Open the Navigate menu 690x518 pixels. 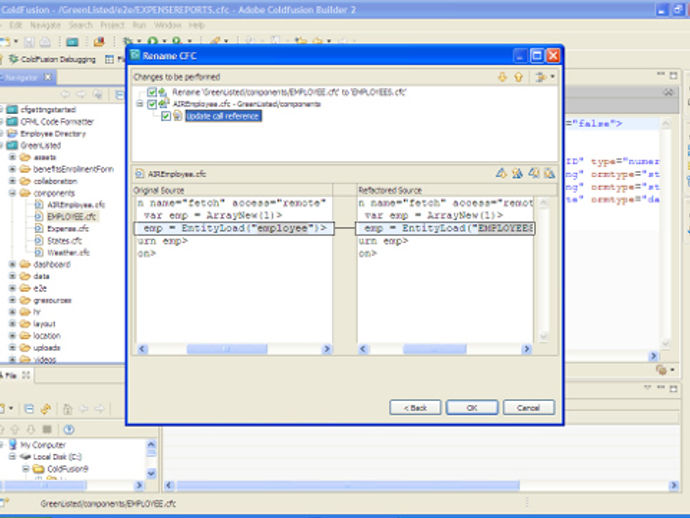(x=45, y=25)
